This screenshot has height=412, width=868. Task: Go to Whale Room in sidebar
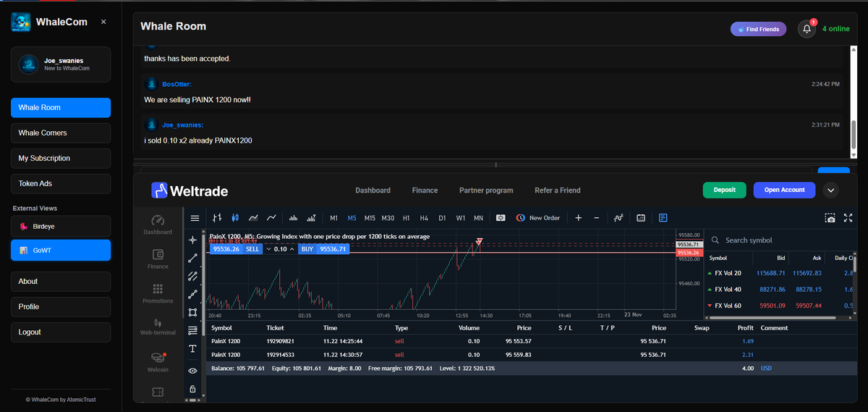tap(61, 107)
